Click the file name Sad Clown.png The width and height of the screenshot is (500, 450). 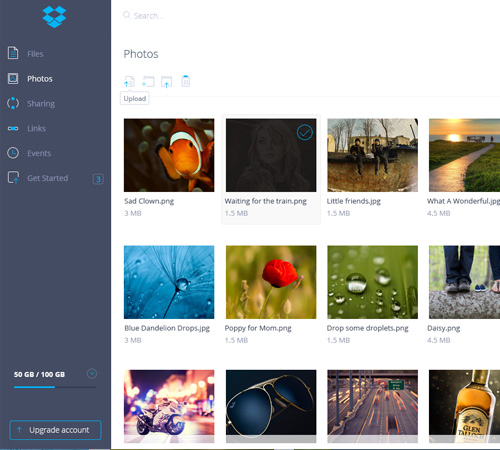149,201
